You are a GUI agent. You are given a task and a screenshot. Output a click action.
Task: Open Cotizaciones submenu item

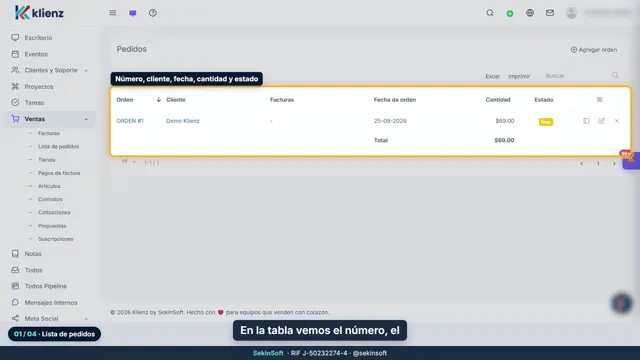[54, 212]
